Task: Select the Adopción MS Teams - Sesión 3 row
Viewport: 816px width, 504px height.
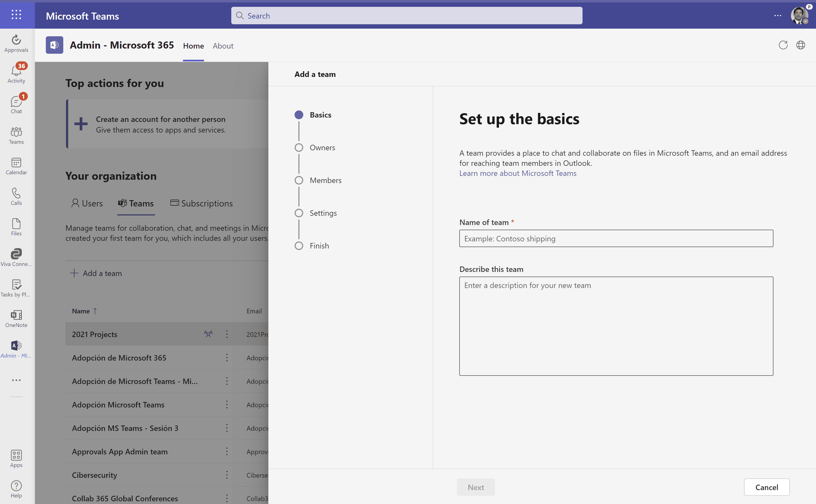Action: point(167,428)
